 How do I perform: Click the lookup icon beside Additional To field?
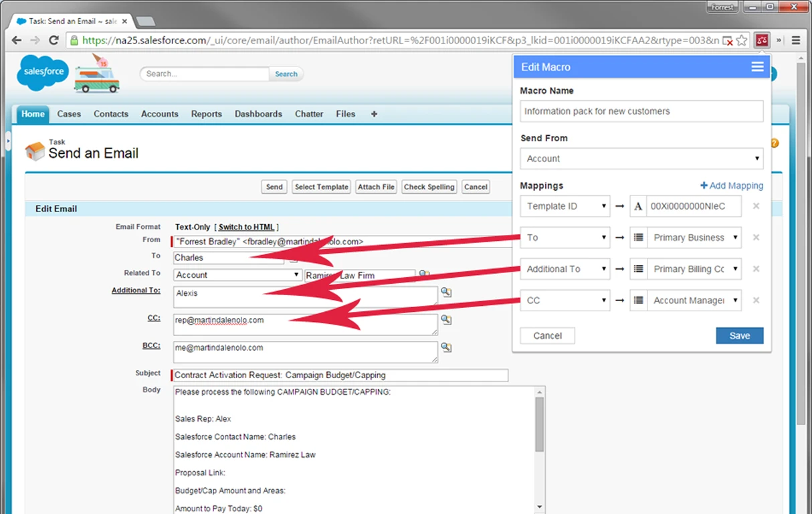(x=446, y=292)
